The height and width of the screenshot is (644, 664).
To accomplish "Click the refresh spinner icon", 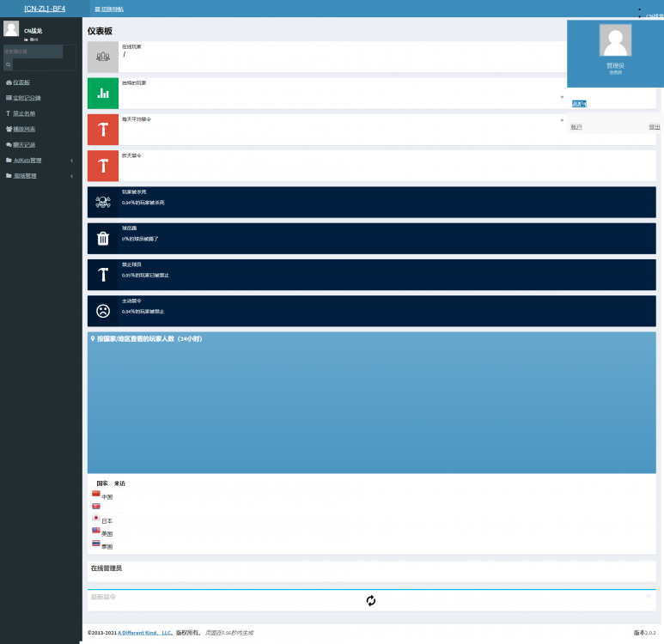I will (x=371, y=600).
